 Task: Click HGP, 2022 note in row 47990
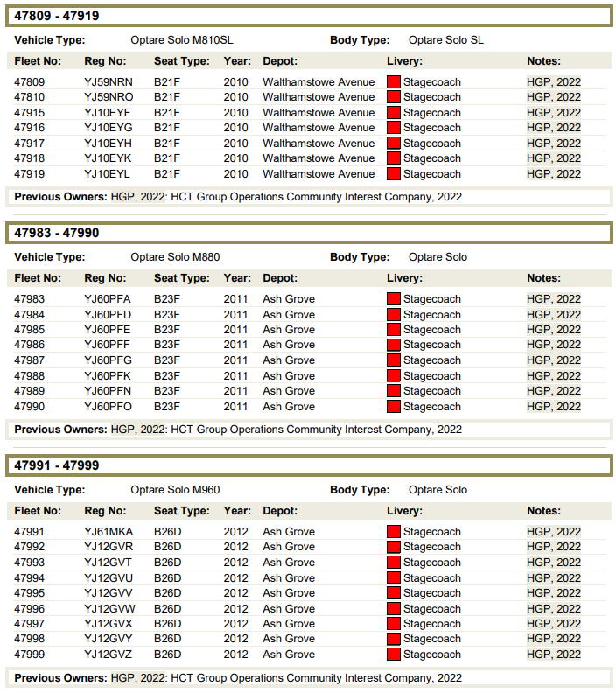point(553,407)
